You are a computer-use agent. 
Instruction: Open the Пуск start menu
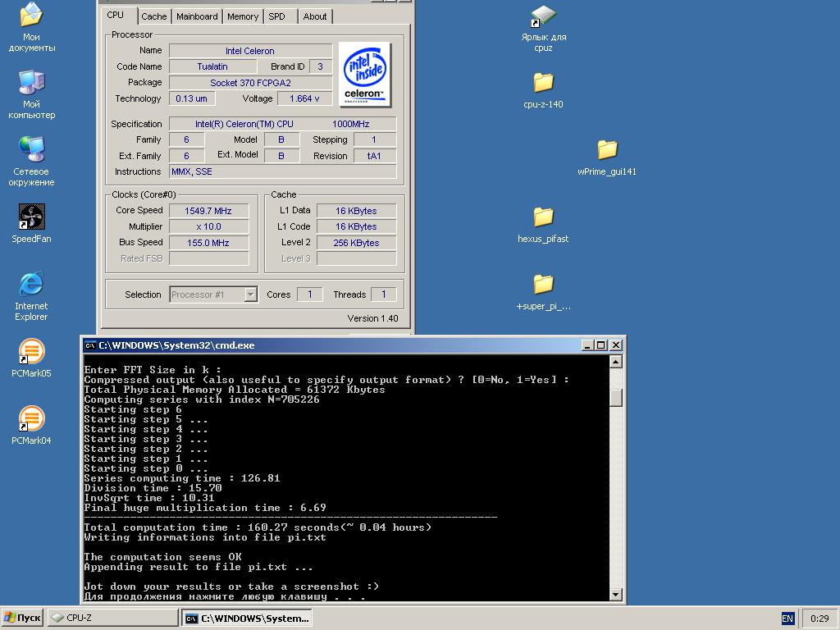coord(22,618)
